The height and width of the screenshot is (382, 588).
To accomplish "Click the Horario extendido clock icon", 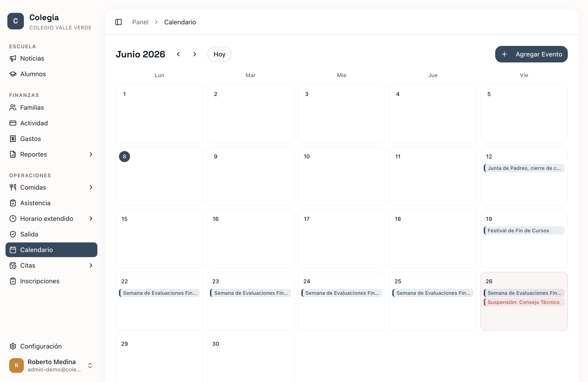I will point(13,218).
